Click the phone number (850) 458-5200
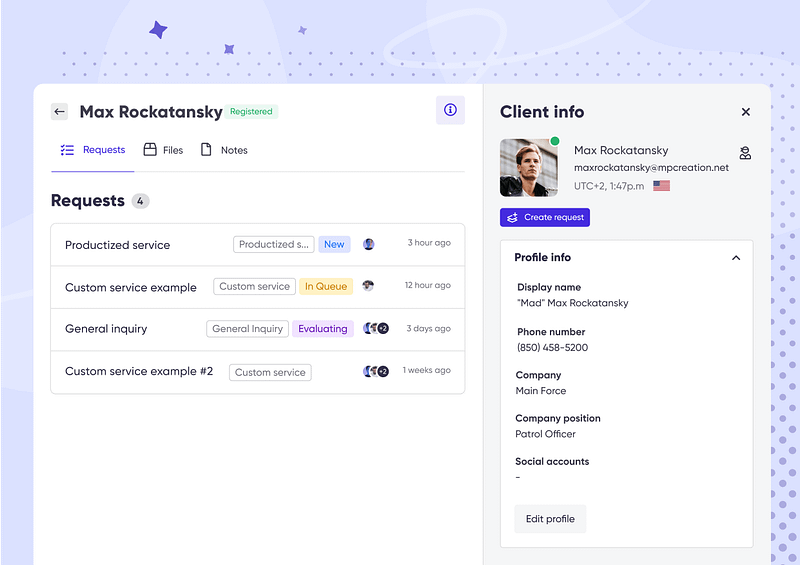 pos(552,348)
